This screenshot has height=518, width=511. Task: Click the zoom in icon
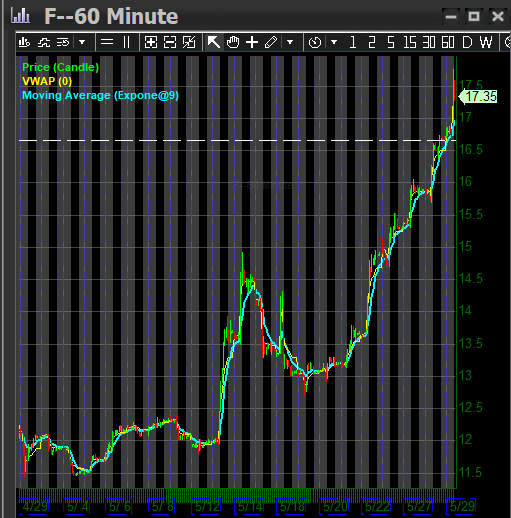pyautogui.click(x=151, y=42)
